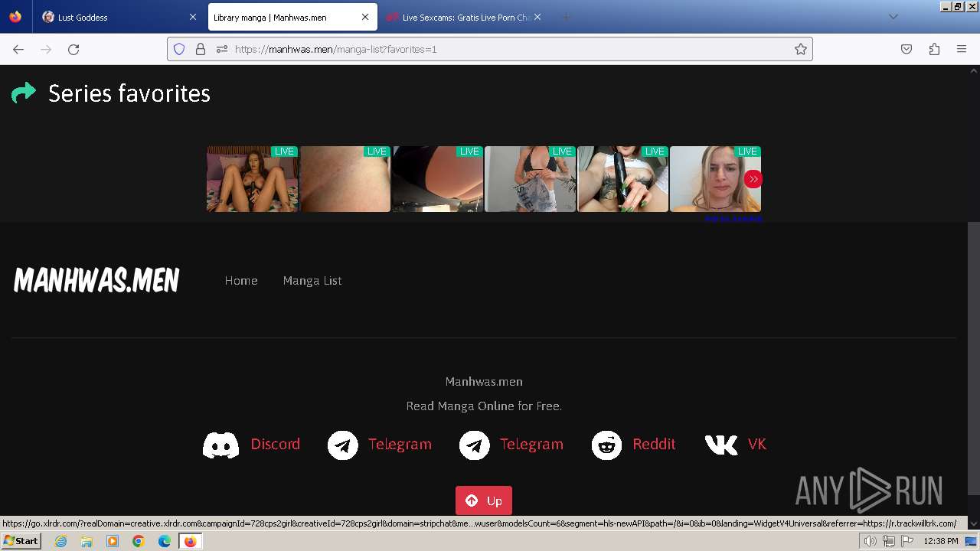
Task: Click the red Up button
Action: [x=484, y=500]
